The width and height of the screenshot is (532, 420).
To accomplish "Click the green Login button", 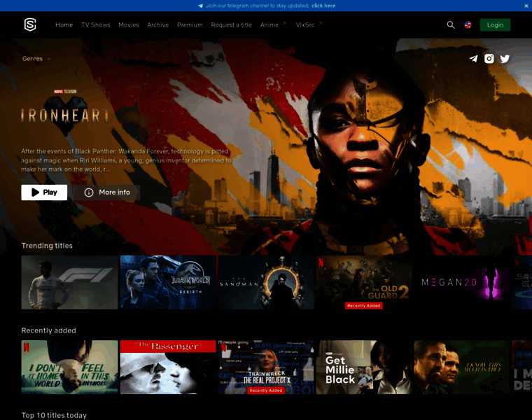I will (495, 24).
